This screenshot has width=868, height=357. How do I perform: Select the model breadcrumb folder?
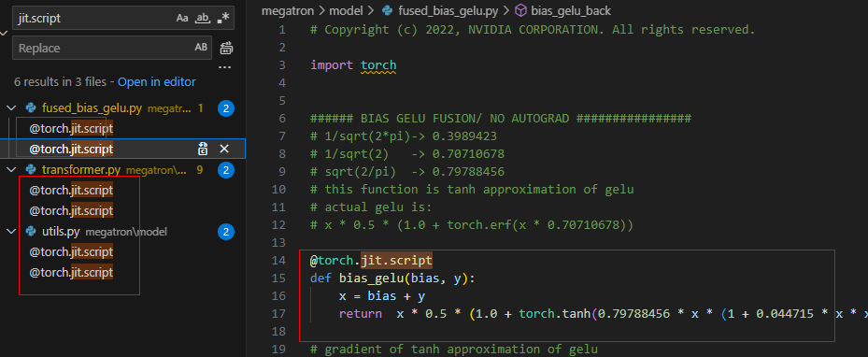(x=346, y=10)
